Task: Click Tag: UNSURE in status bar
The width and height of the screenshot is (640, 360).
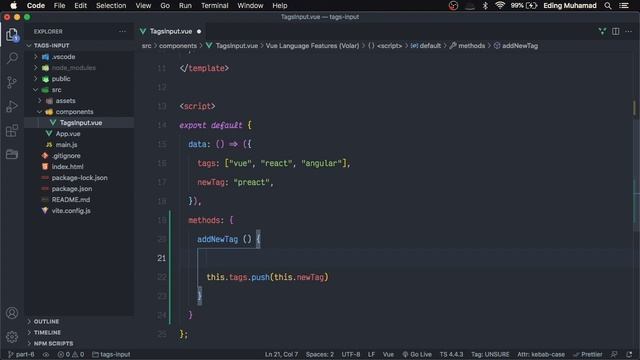Action: (490, 354)
